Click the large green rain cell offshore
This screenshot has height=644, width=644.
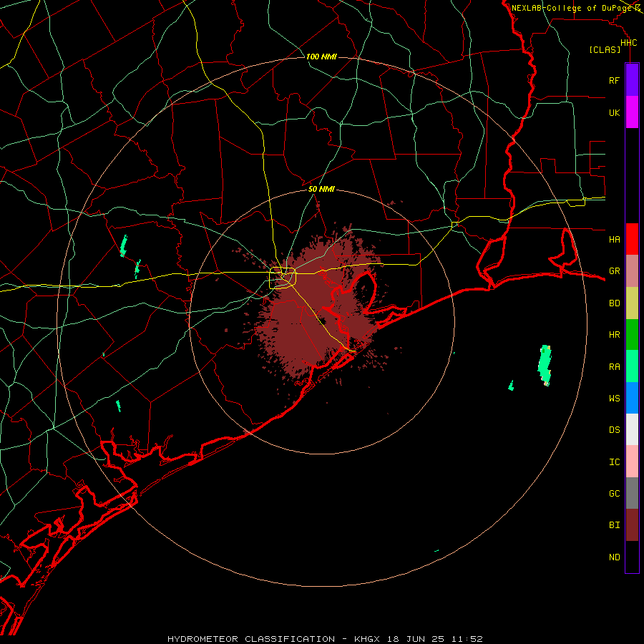(x=545, y=365)
